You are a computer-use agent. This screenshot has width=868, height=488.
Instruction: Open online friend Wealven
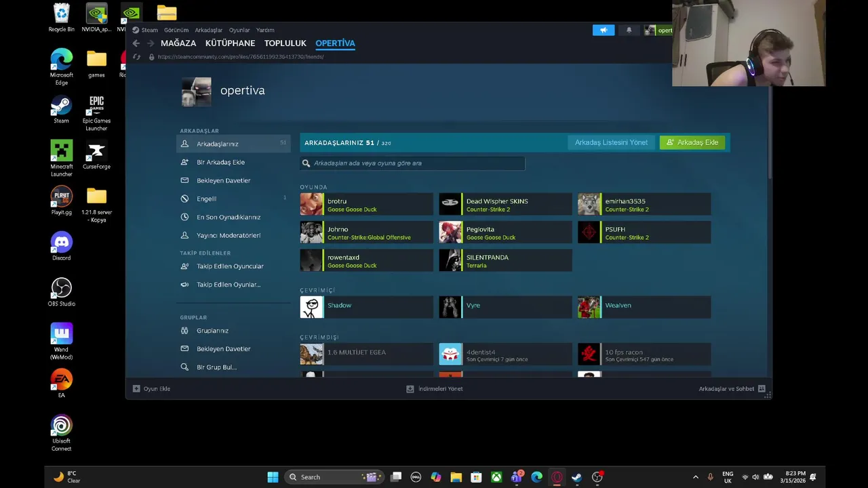644,307
